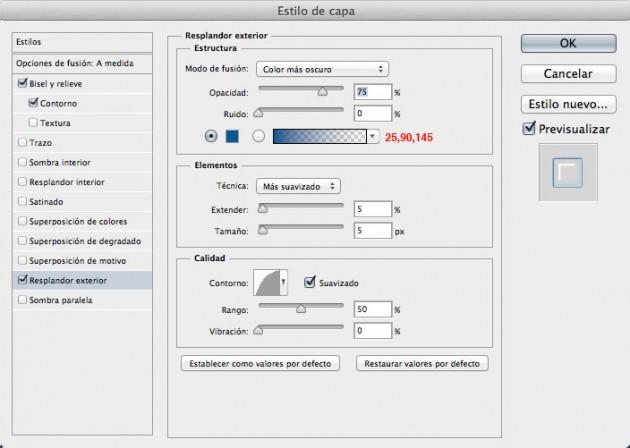The image size is (630, 448).
Task: Click the Opacidad value field
Action: (x=372, y=92)
